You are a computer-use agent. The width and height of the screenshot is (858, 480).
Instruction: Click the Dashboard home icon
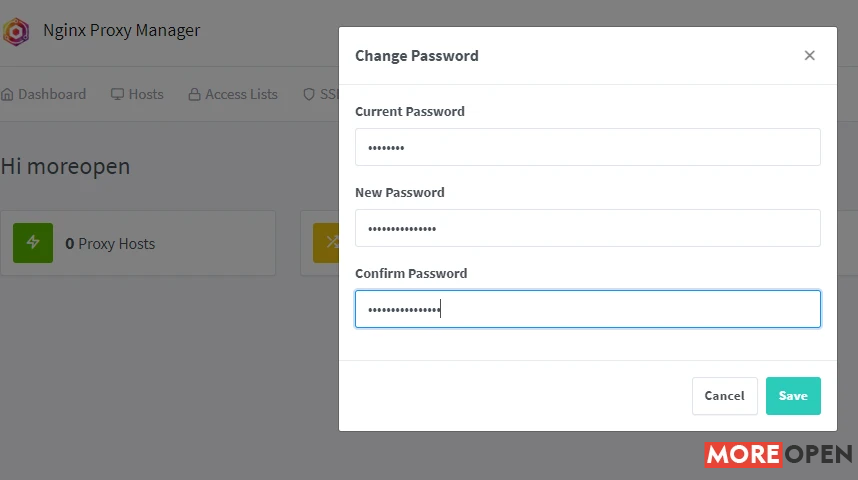pos(7,95)
